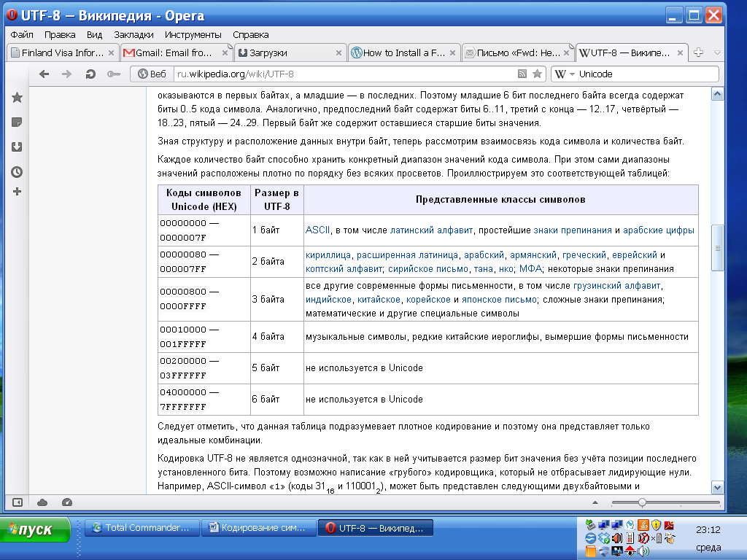The image size is (747, 560).
Task: Follow the ASCII link in table
Action: point(317,230)
